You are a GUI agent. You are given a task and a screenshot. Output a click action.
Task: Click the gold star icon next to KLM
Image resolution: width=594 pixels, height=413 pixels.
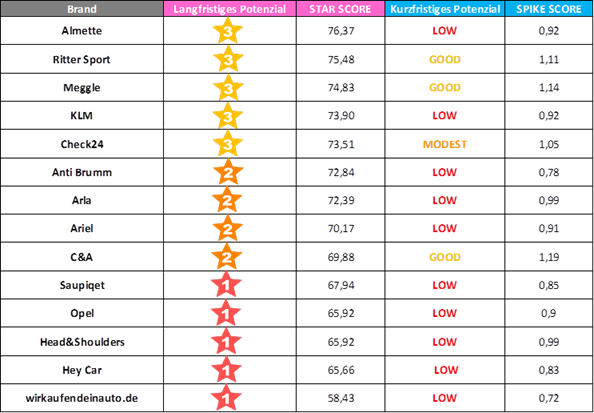coord(228,116)
